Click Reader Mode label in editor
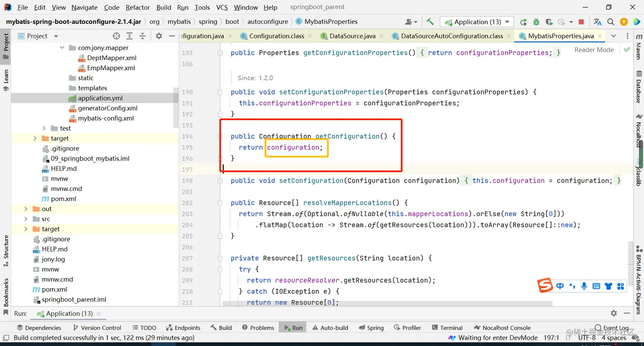The image size is (644, 346). click(x=594, y=50)
